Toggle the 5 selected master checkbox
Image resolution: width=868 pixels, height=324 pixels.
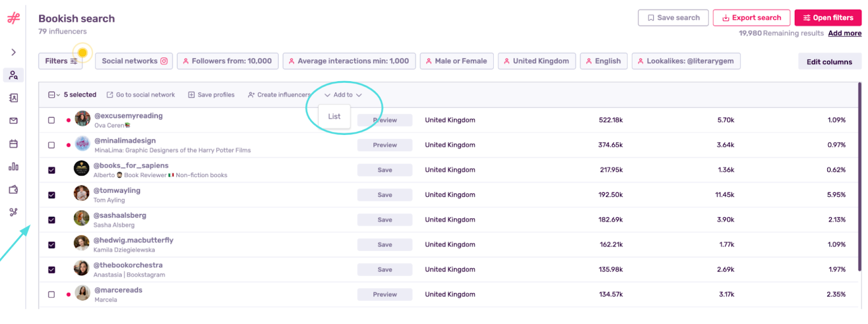[52, 95]
